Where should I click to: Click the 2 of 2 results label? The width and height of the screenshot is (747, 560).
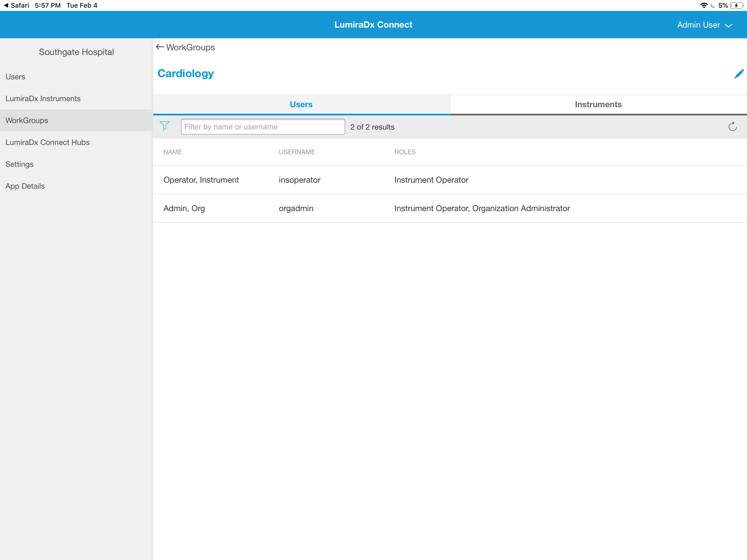(x=372, y=127)
